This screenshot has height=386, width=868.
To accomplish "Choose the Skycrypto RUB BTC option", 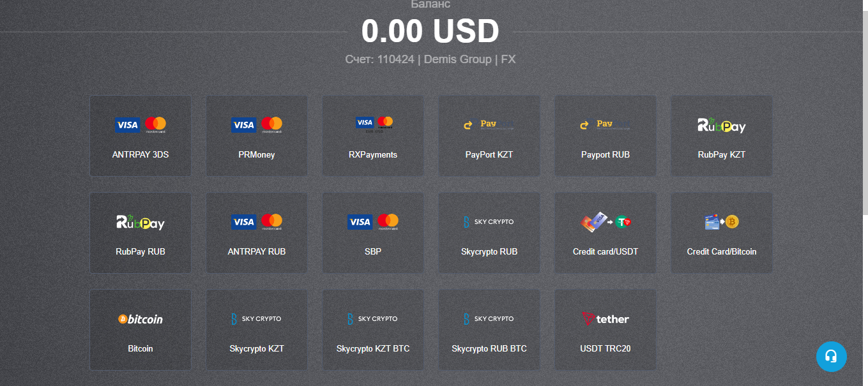I will tap(489, 330).
